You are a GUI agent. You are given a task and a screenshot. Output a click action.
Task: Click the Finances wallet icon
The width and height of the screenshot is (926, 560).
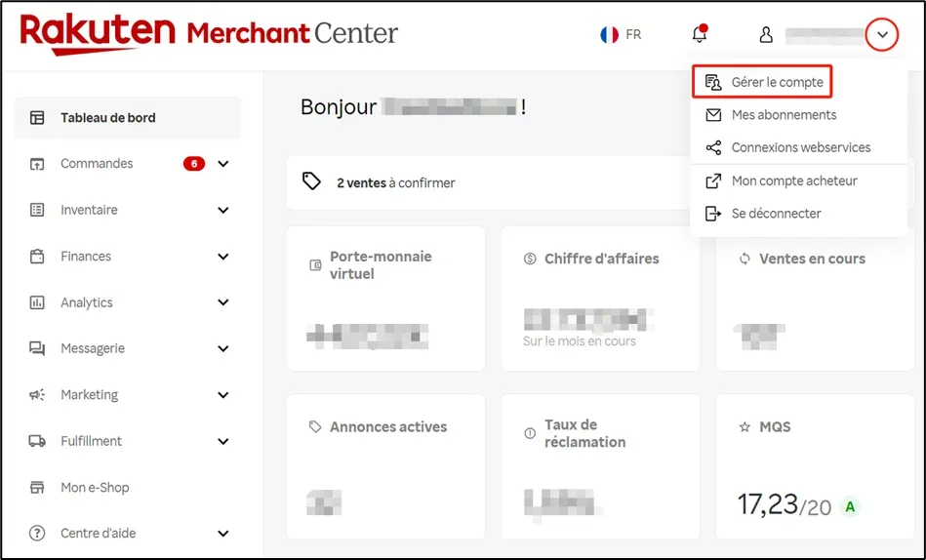point(37,257)
